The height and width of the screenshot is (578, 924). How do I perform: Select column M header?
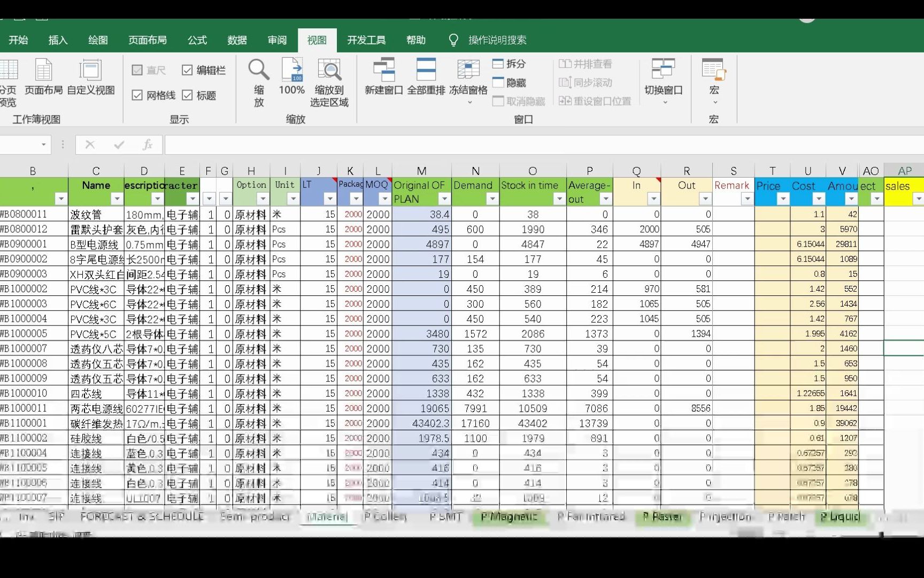(x=421, y=171)
